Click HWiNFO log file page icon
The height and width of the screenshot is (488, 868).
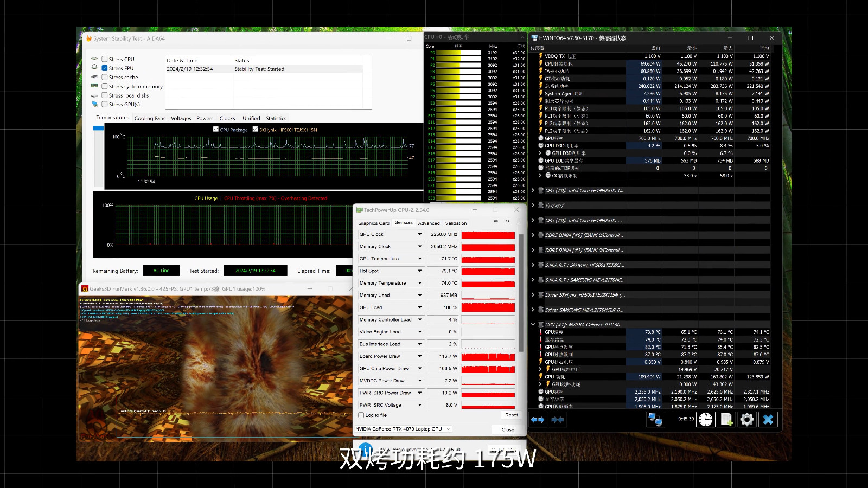coord(727,420)
